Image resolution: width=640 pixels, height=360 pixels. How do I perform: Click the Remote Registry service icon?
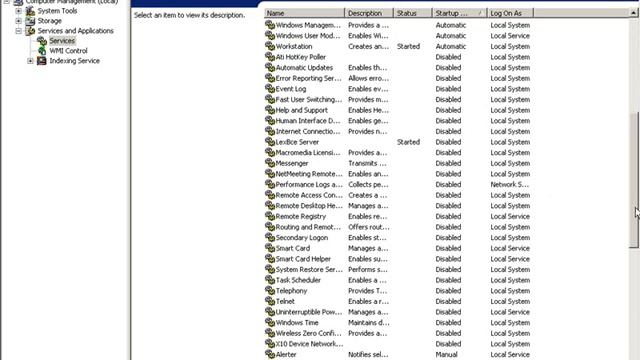coord(270,216)
